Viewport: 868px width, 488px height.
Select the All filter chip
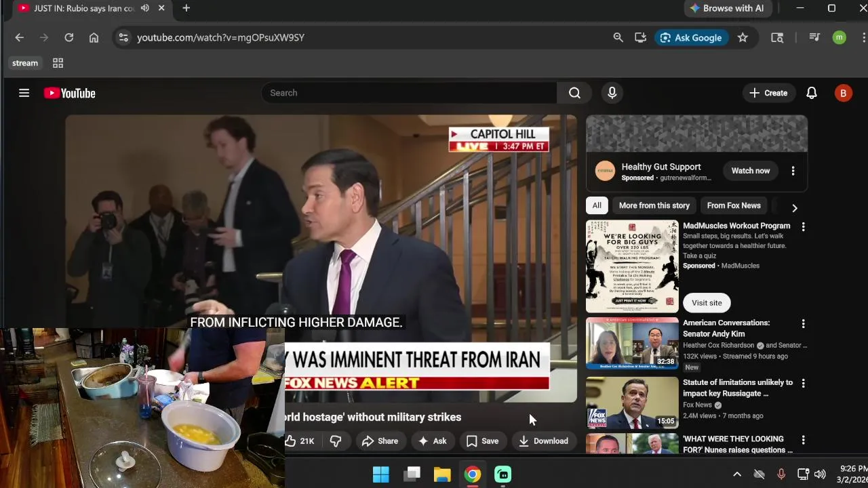coord(597,205)
